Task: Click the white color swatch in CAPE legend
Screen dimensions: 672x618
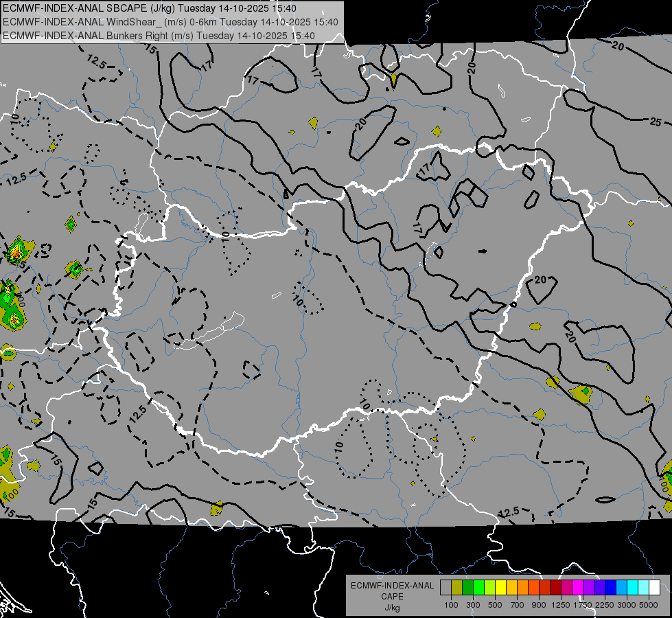Action: pyautogui.click(x=654, y=588)
